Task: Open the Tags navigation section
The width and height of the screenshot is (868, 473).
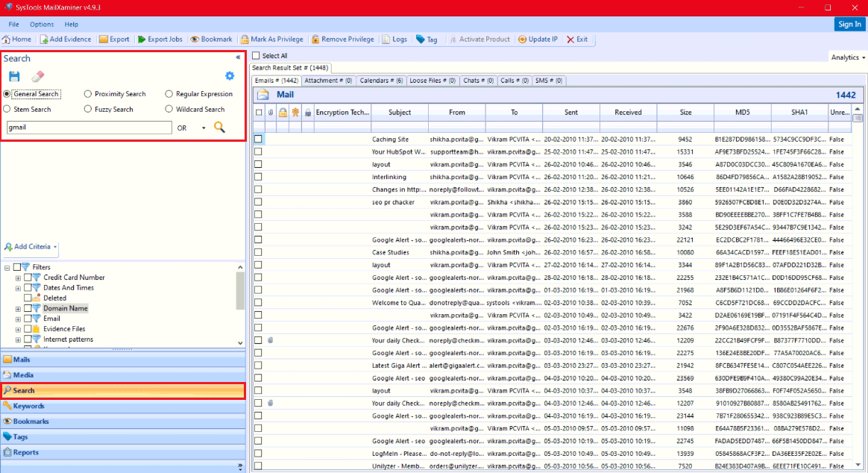Action: click(x=123, y=437)
